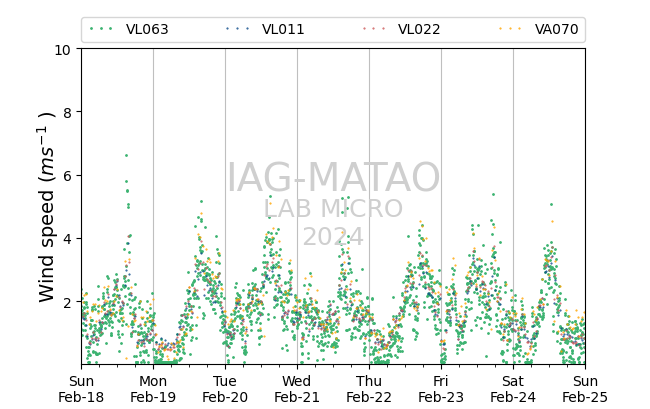Click the Sun Feb-25 date label

click(x=585, y=389)
